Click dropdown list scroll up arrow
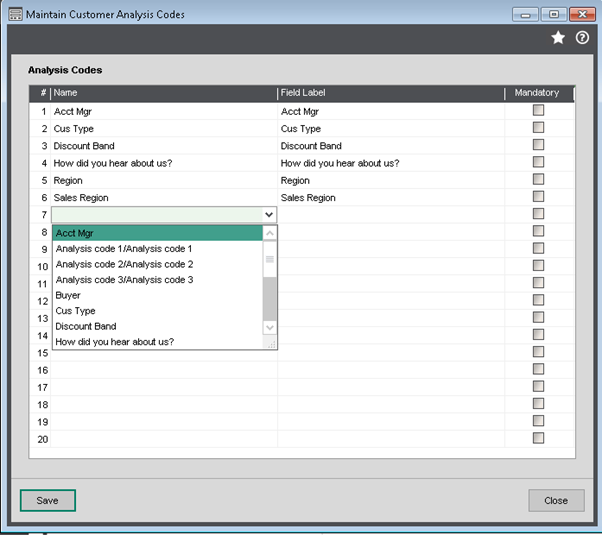The image size is (602, 535). pos(270,233)
